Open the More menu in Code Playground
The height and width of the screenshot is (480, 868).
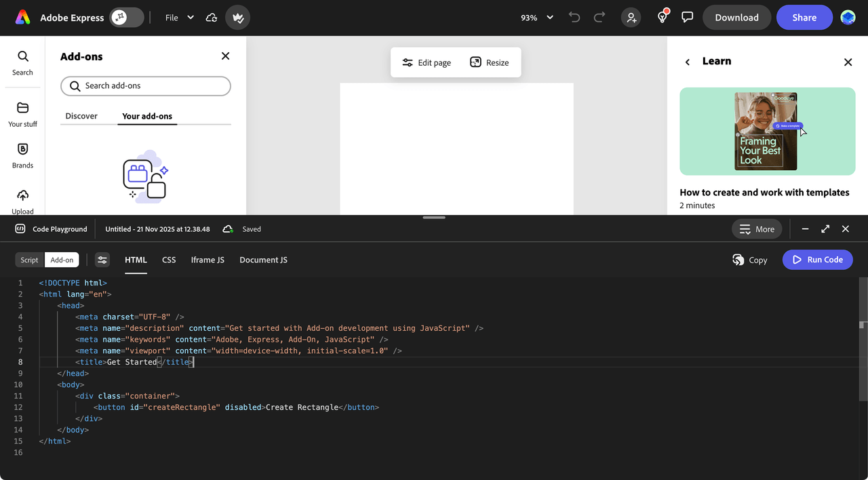(x=757, y=229)
